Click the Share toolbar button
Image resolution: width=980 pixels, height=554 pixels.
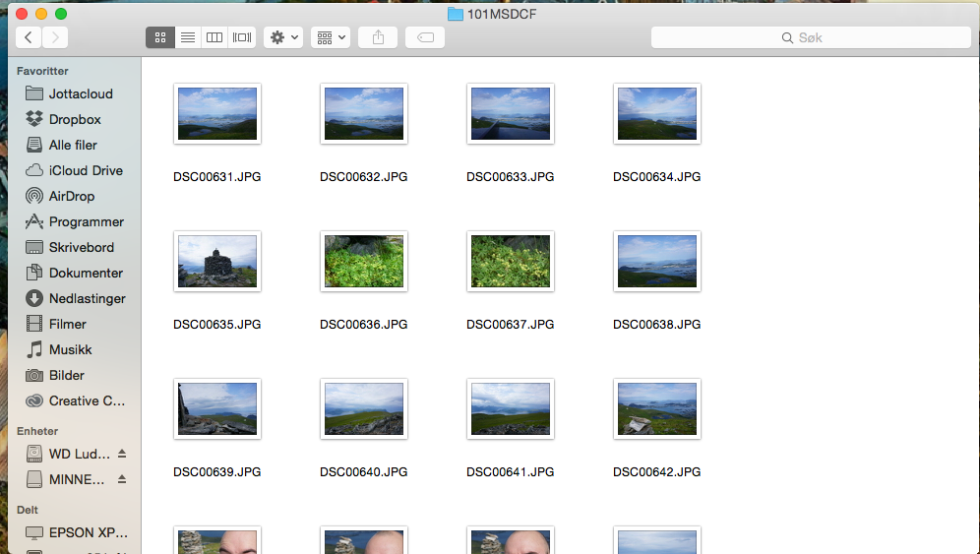click(378, 37)
